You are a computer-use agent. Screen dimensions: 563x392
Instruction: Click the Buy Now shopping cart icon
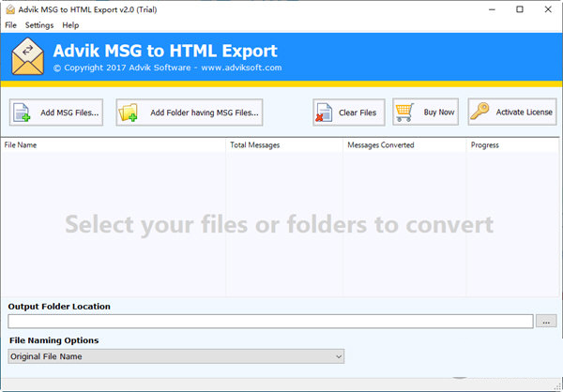(x=405, y=112)
